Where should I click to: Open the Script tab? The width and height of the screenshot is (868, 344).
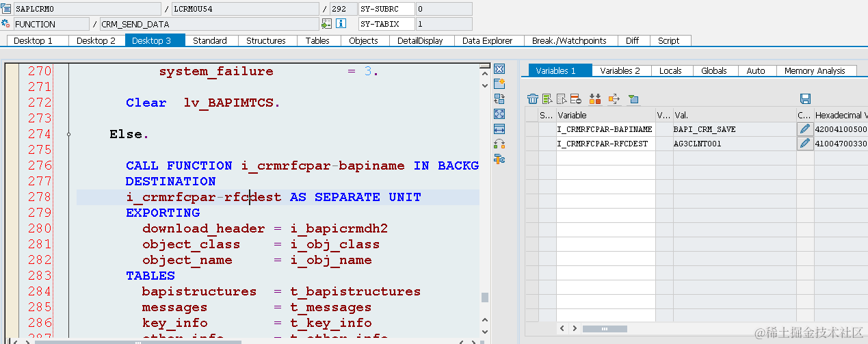(x=669, y=40)
